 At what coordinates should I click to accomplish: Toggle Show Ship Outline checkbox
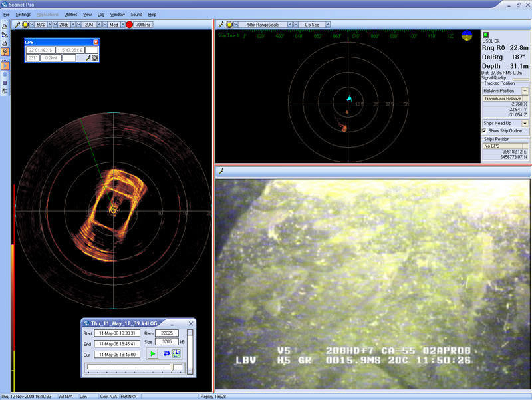tap(485, 130)
